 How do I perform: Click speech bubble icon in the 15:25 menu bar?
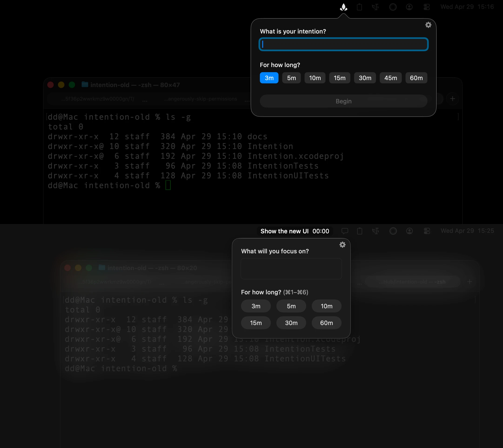pos(345,231)
